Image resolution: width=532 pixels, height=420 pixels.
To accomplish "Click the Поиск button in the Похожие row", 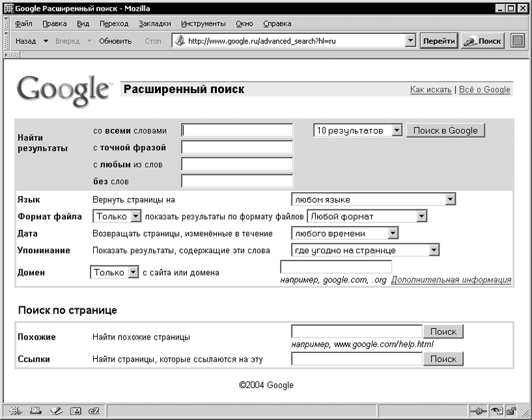I will pos(443,332).
